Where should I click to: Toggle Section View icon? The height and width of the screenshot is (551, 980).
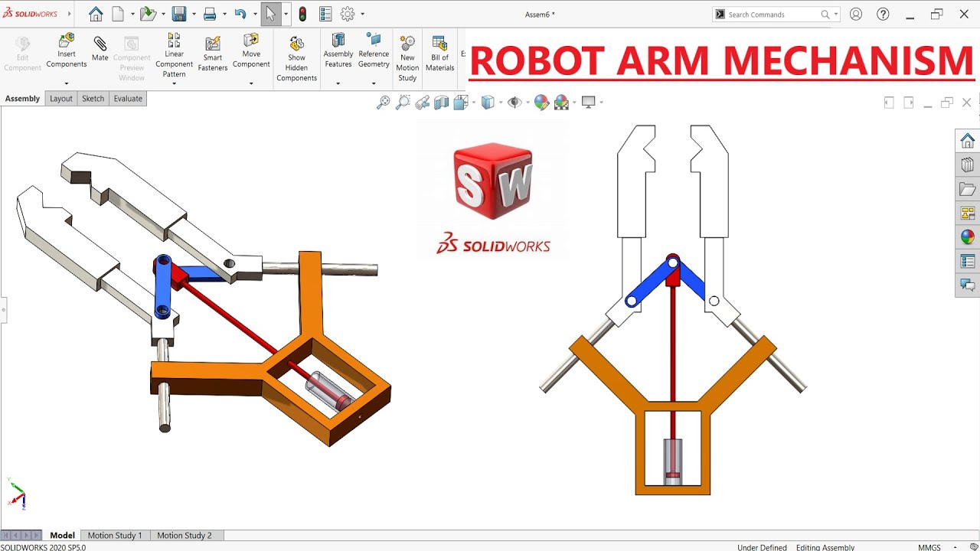441,103
